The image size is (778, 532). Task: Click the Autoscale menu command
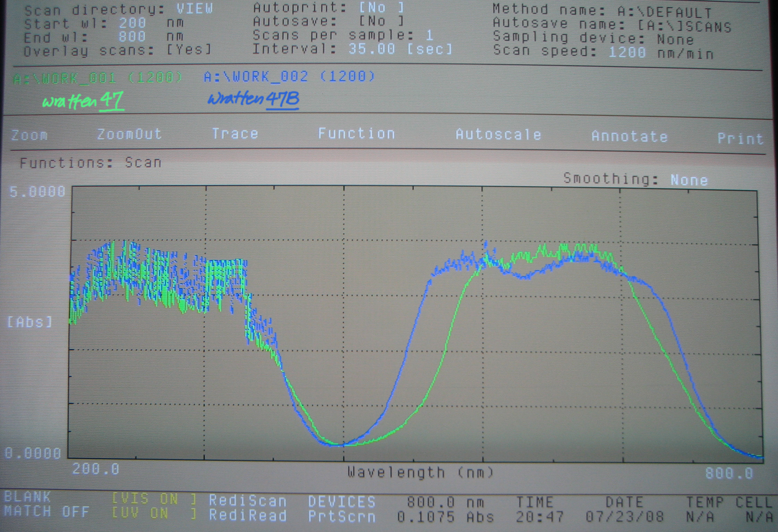498,135
